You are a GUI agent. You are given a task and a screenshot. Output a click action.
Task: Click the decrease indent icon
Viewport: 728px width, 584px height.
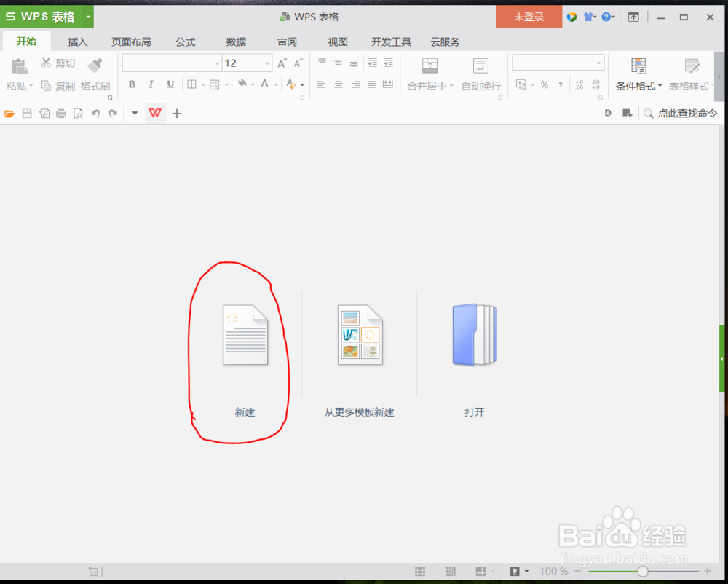coord(372,63)
